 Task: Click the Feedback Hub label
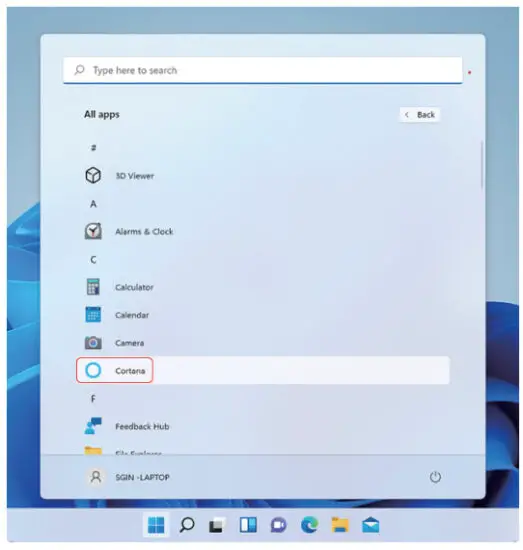(x=142, y=426)
